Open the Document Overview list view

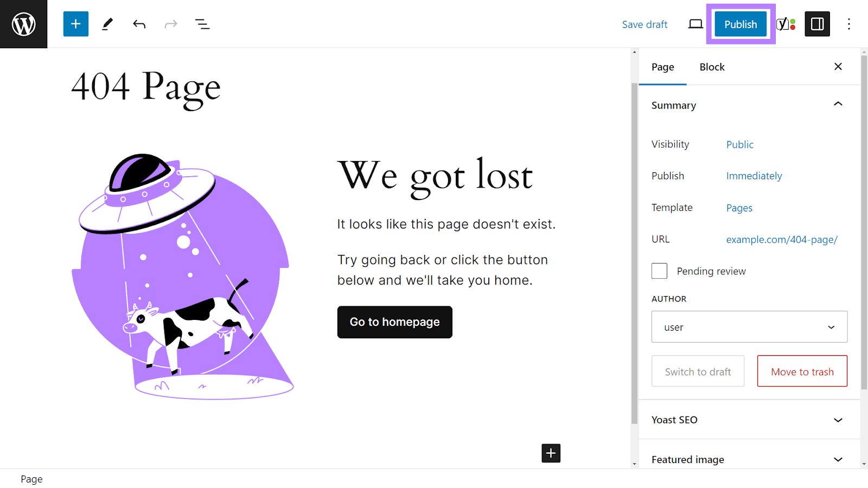coord(202,23)
